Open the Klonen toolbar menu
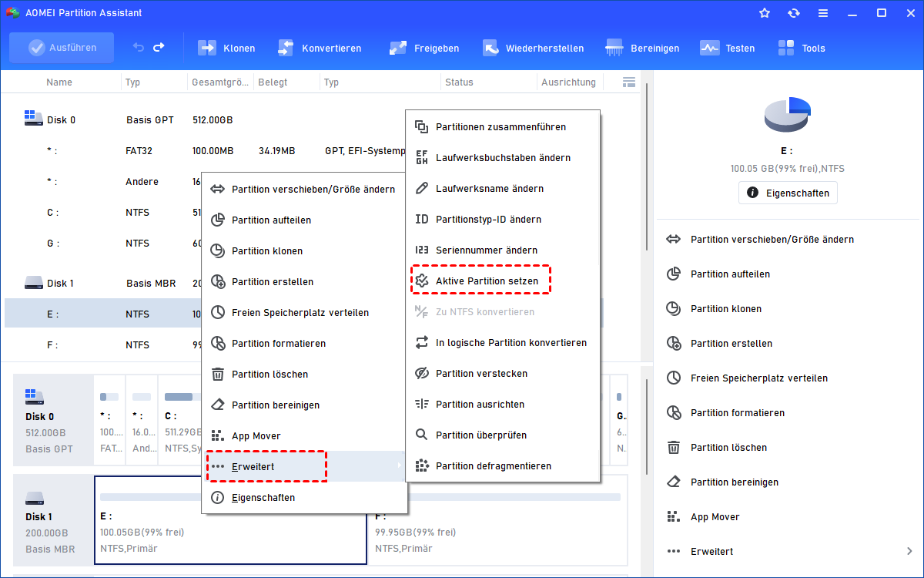The image size is (924, 578). tap(226, 48)
